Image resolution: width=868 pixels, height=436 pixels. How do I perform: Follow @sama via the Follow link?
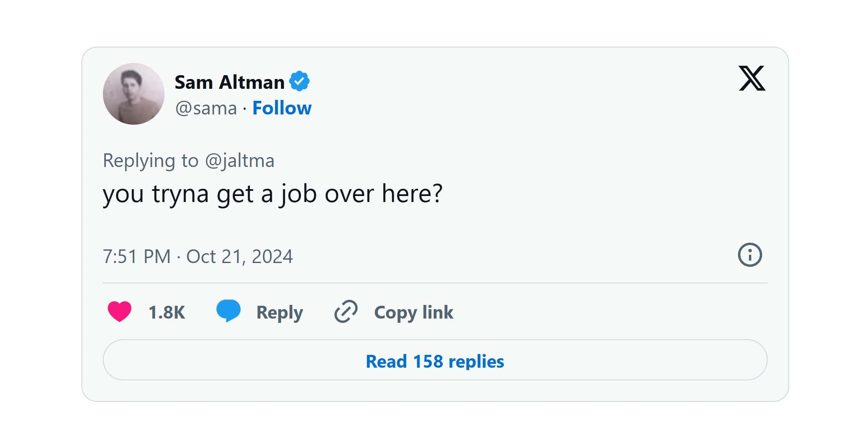[x=282, y=108]
